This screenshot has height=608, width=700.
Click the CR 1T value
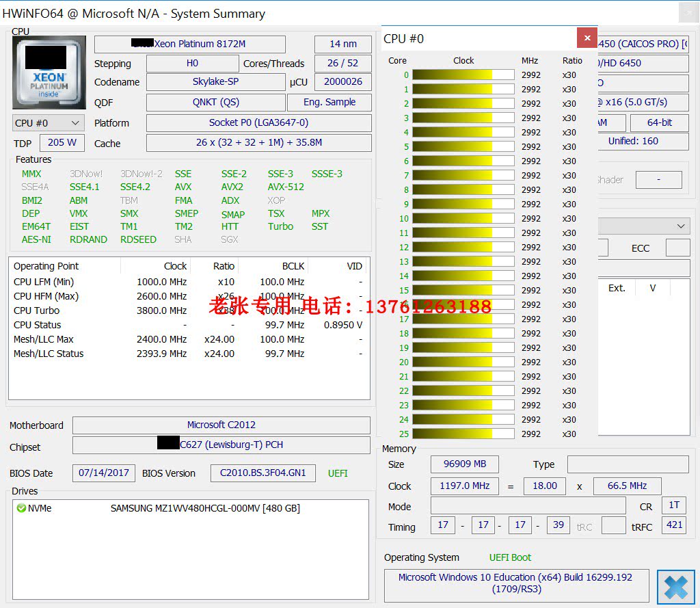coord(673,505)
